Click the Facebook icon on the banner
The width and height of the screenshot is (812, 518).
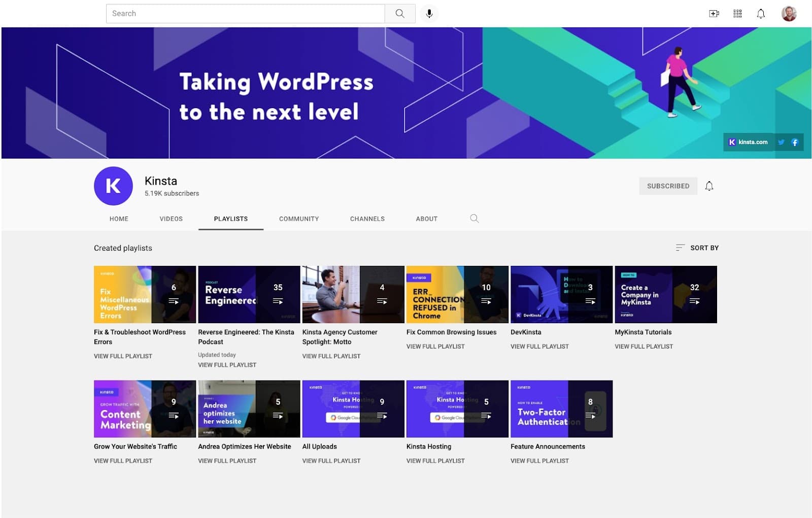(x=795, y=143)
